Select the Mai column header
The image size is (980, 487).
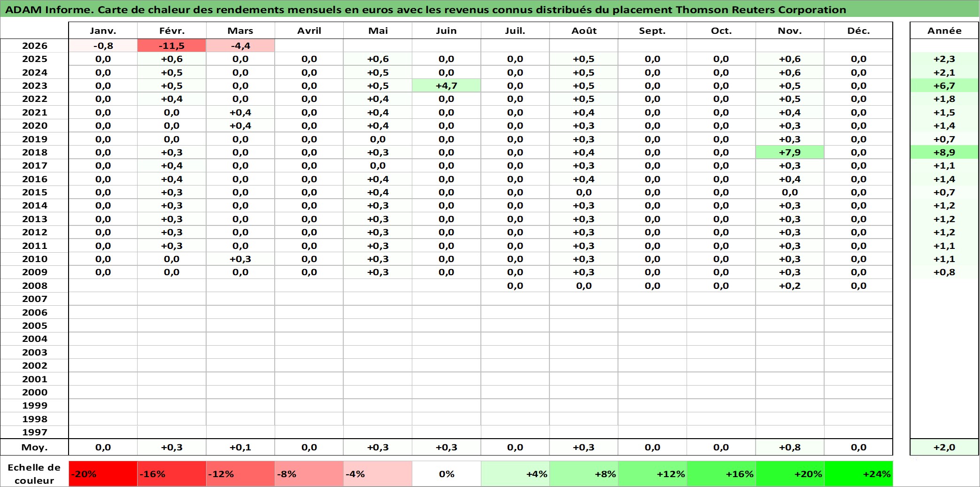point(378,31)
